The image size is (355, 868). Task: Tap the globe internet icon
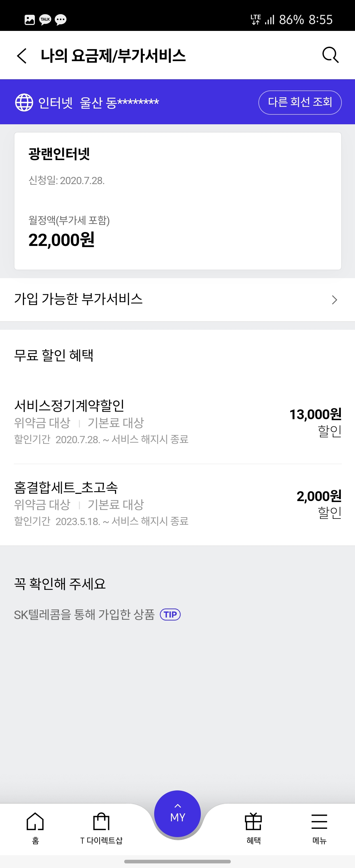24,102
